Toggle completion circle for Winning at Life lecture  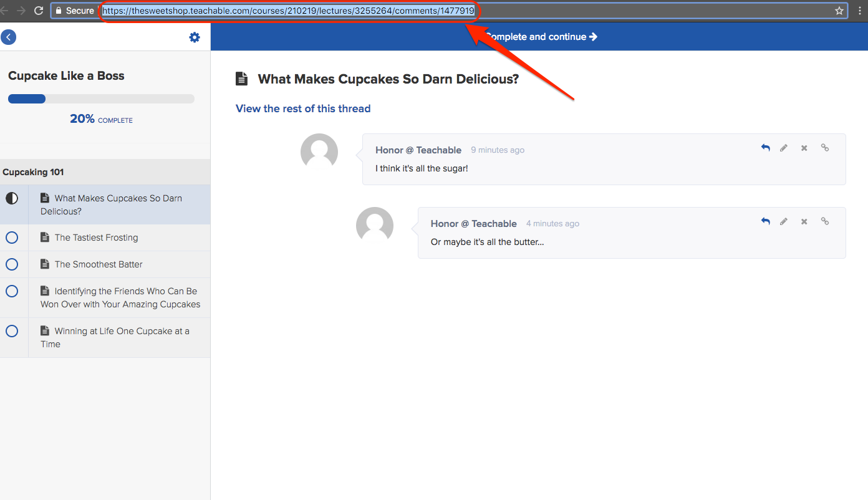[12, 331]
